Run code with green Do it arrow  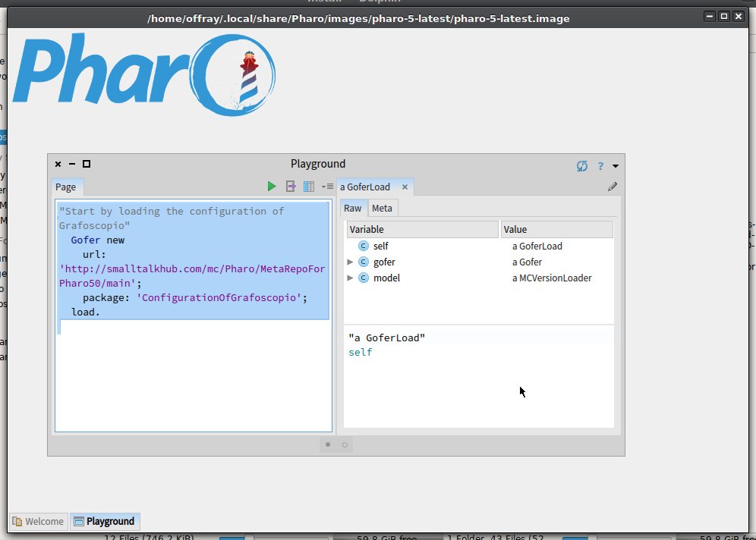click(x=272, y=187)
